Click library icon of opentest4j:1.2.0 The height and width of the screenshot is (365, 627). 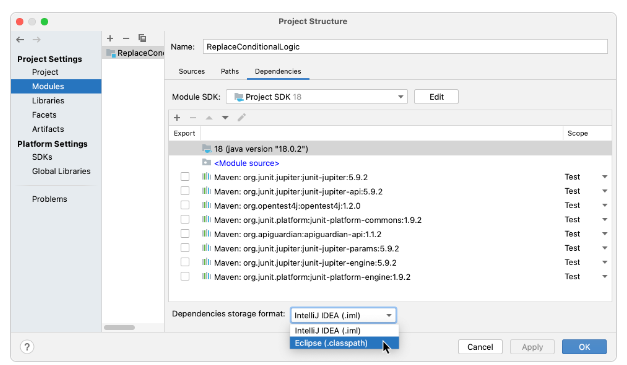(206, 205)
